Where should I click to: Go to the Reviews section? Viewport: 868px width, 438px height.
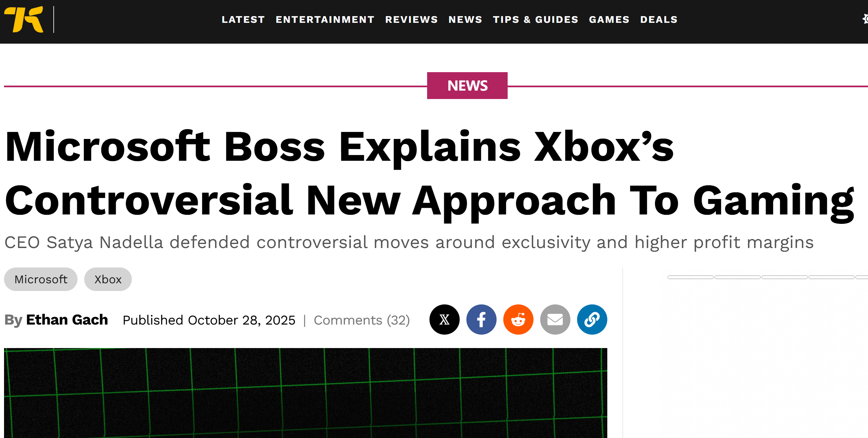411,19
